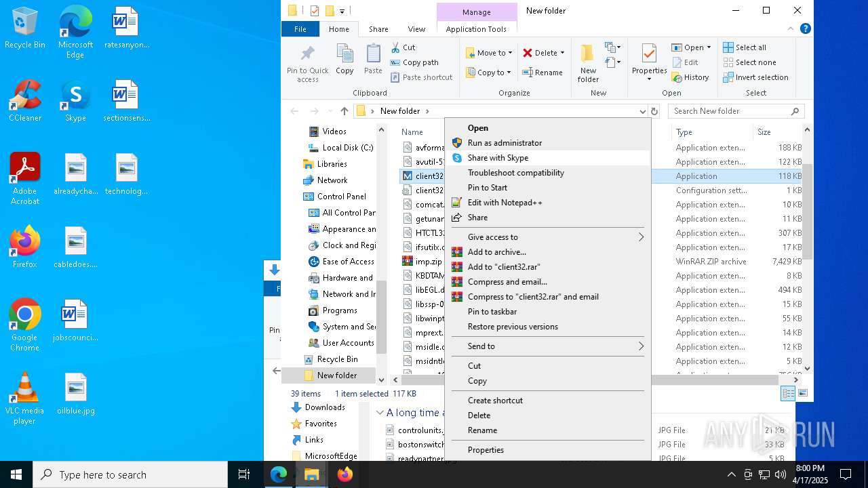Viewport: 868px width, 488px height.
Task: Click History in the Open group
Action: point(690,77)
